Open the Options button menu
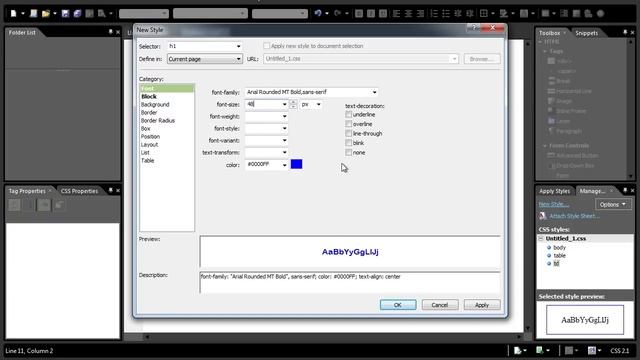Viewport: 640px width, 360px height. point(613,204)
